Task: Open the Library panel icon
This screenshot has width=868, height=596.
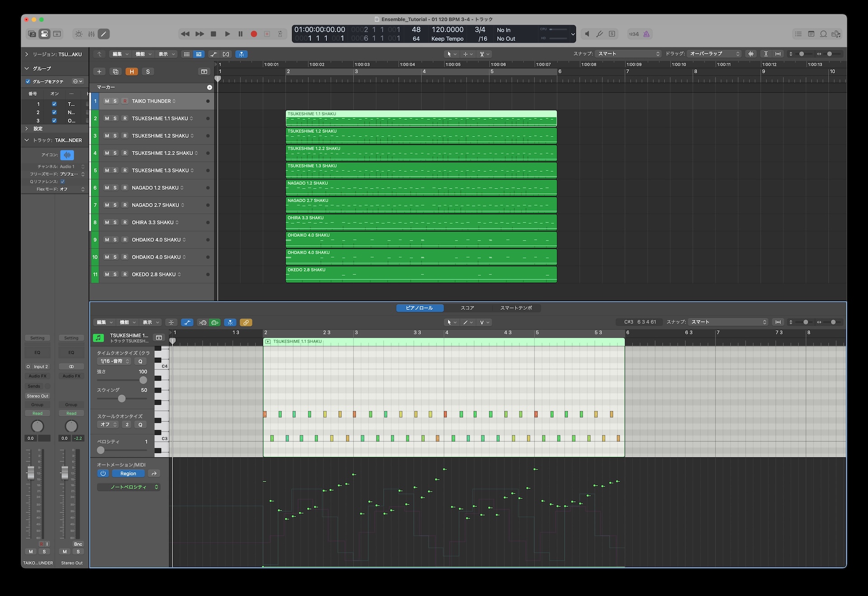Action: tap(32, 34)
